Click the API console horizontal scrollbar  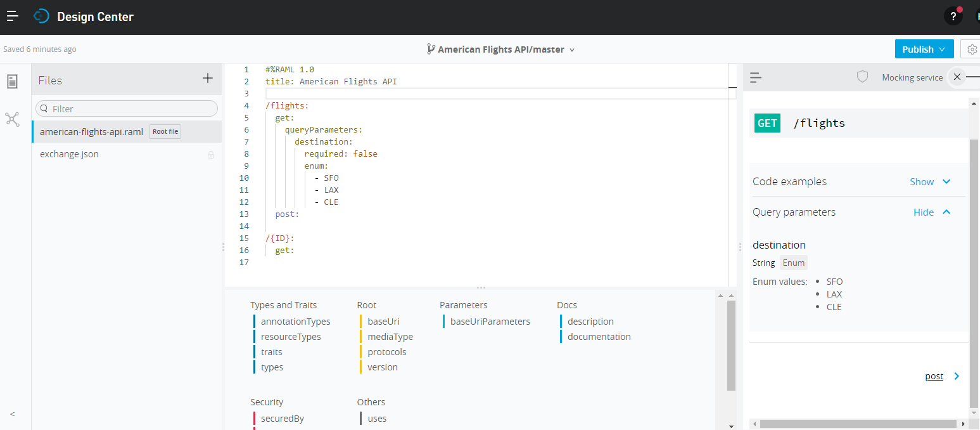[x=858, y=424]
